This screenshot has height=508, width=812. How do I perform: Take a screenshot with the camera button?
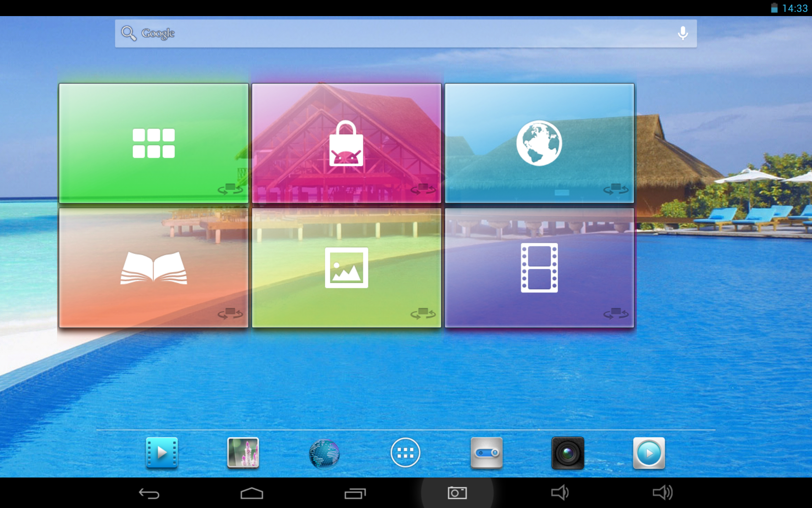pos(457,493)
